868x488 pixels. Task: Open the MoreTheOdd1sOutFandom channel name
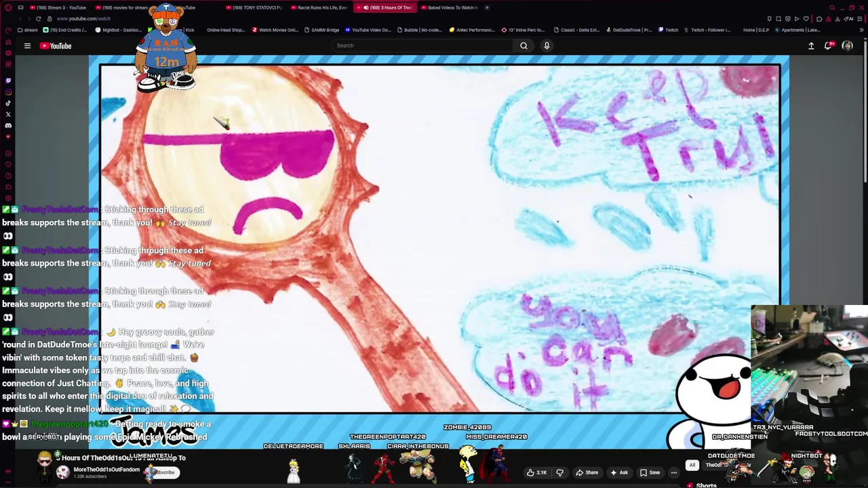106,470
